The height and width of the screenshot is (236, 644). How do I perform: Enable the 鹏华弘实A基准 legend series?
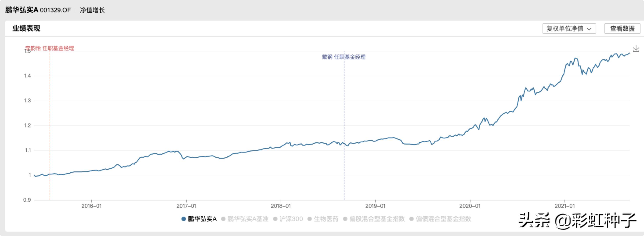click(245, 219)
